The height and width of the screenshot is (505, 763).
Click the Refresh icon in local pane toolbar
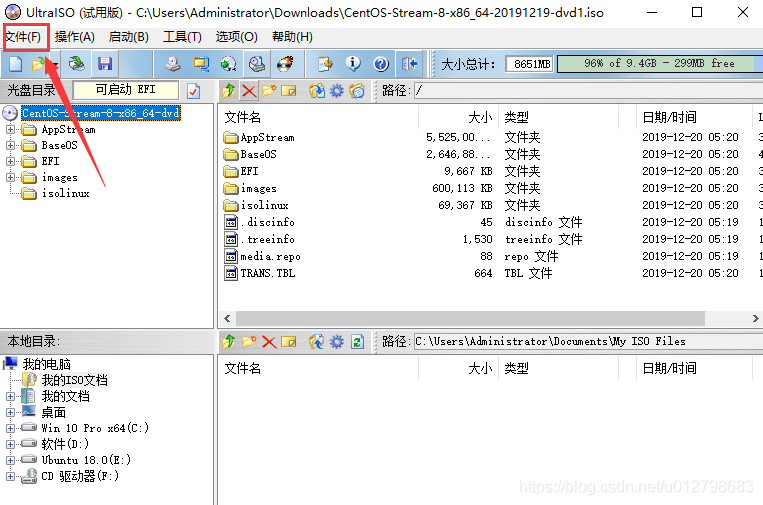[x=357, y=342]
